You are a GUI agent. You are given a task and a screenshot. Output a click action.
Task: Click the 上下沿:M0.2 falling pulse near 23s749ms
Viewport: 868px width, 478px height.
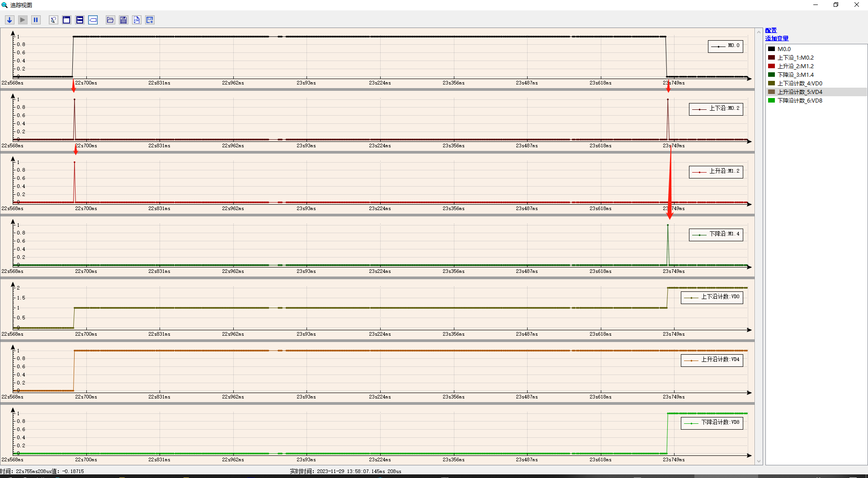tap(668, 119)
